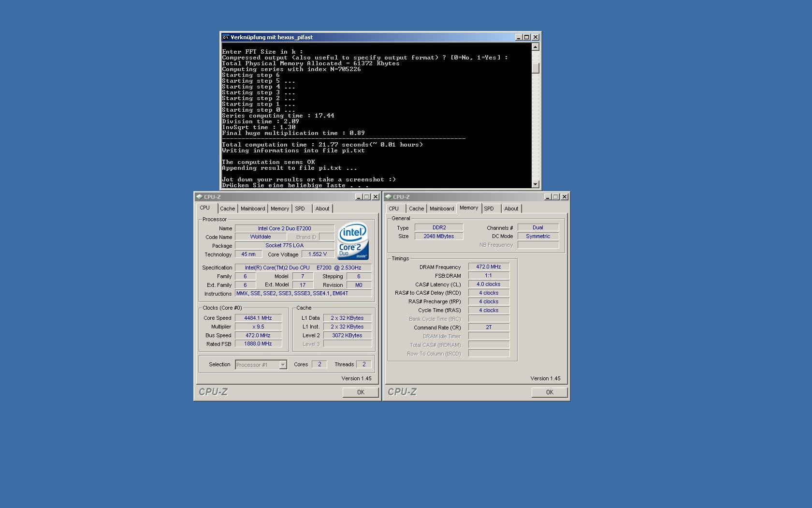Viewport: 812px width, 508px height.
Task: Click the memory Type value DDR2
Action: tap(439, 227)
